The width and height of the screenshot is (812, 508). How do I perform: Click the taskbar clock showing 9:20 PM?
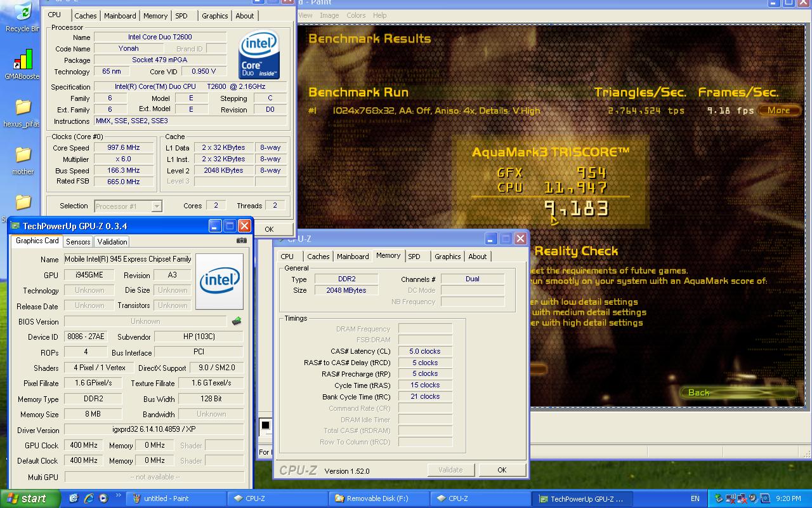(788, 498)
